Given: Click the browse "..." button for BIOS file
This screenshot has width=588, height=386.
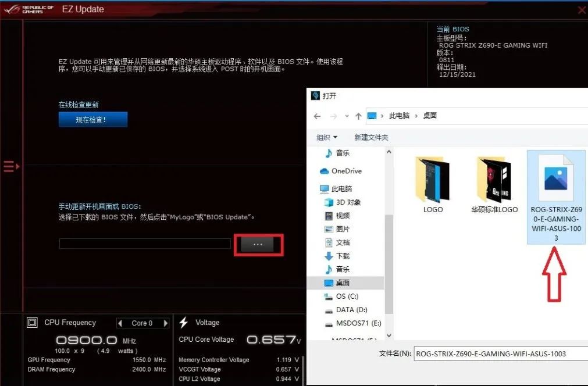Looking at the screenshot, I should click(258, 244).
